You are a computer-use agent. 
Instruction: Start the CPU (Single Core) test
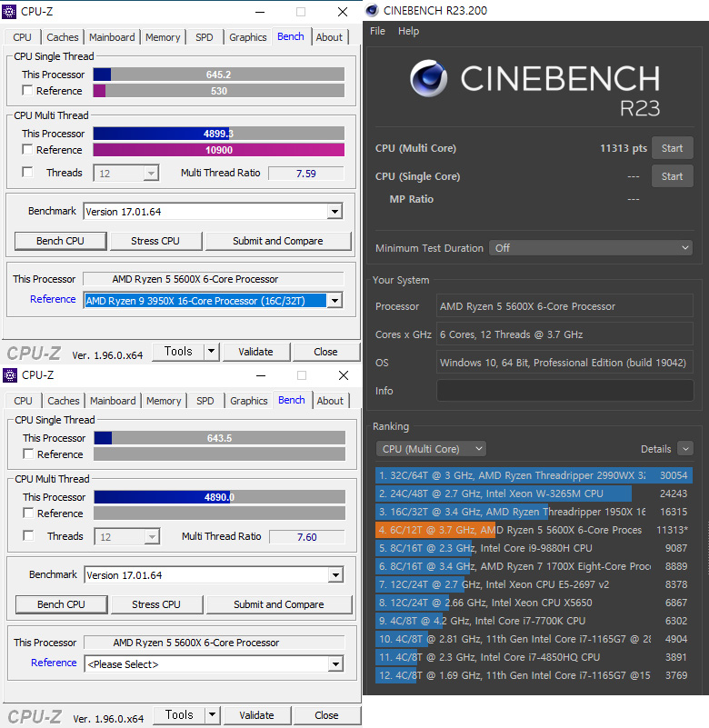pyautogui.click(x=673, y=176)
